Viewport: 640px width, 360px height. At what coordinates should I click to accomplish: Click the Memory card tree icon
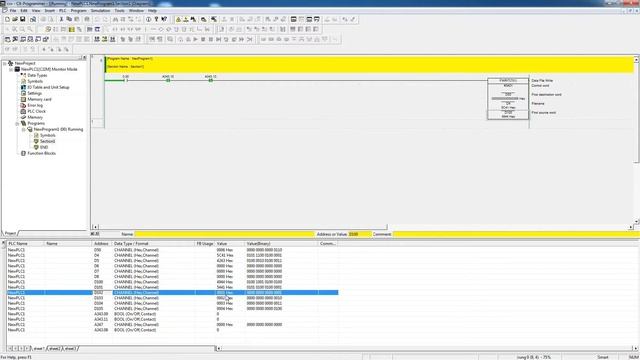(23, 99)
